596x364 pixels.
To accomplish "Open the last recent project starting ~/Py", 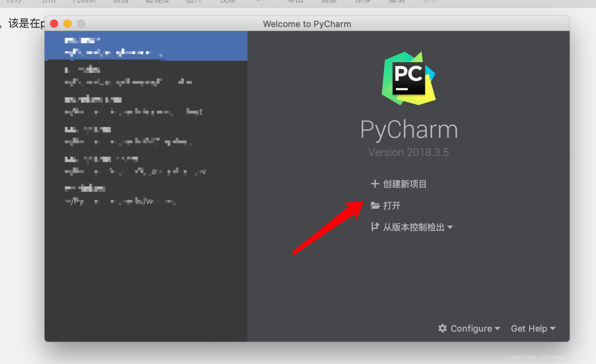I will [x=146, y=194].
